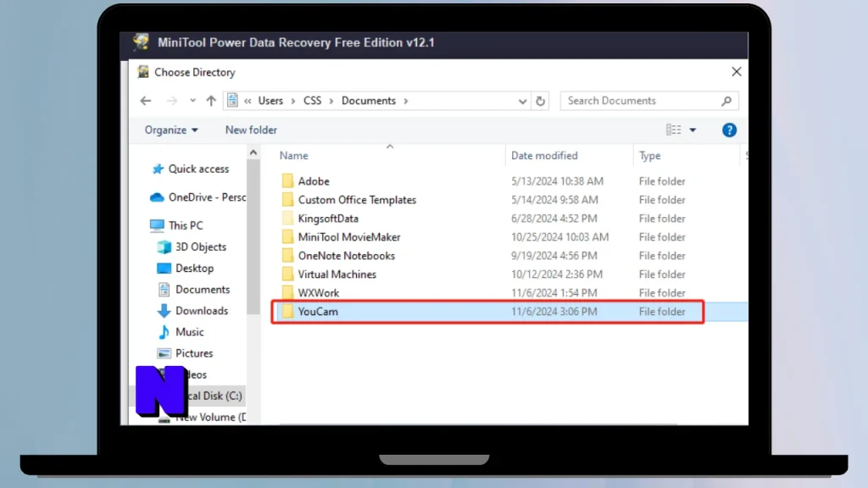Show hidden path with double chevron
Viewport: 868px width, 488px height.
[248, 102]
